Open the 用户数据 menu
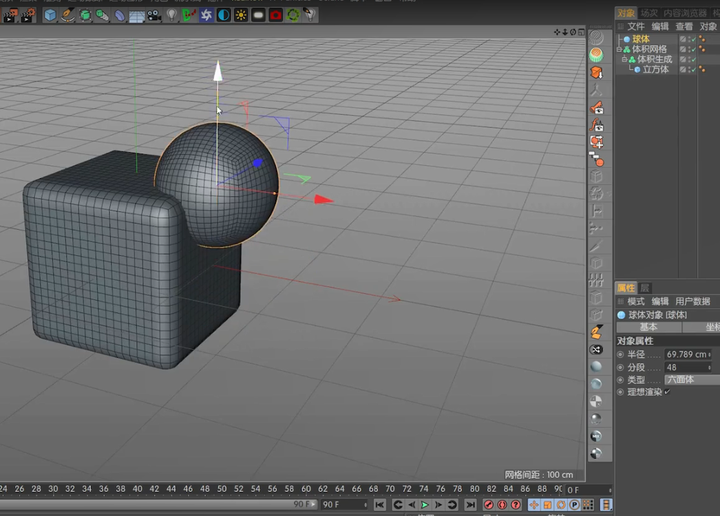The height and width of the screenshot is (516, 720). click(x=692, y=302)
